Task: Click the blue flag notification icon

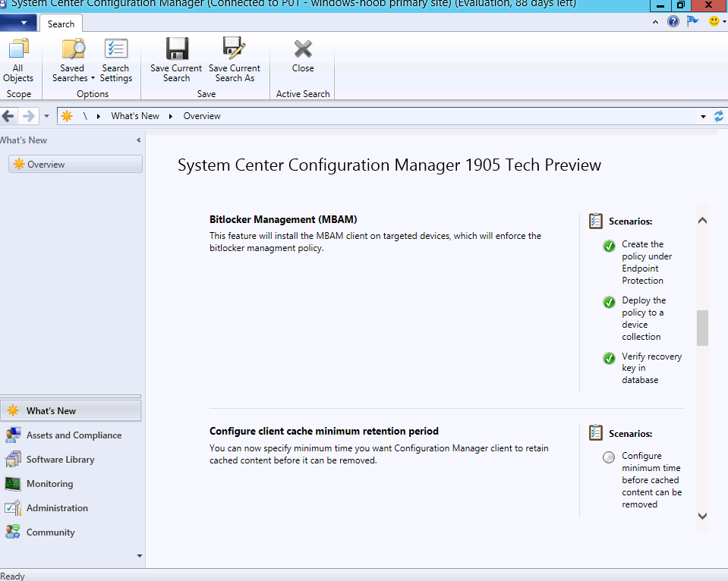Action: 693,21
